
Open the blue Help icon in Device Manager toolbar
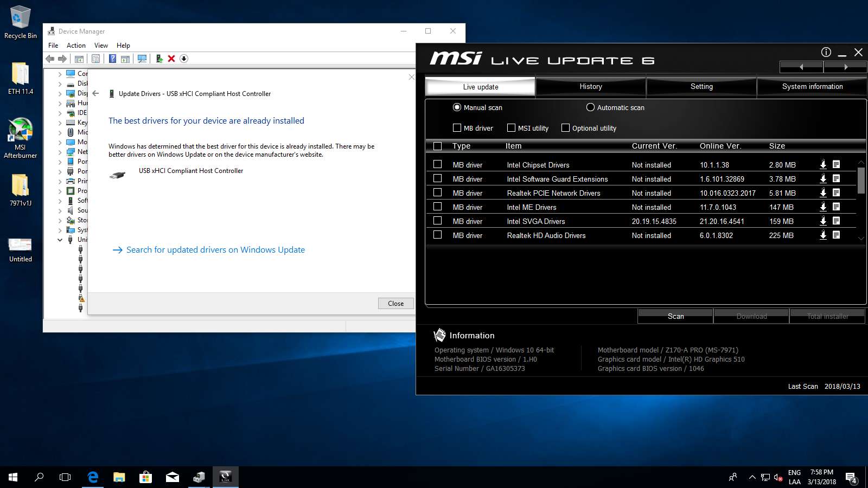click(x=112, y=59)
